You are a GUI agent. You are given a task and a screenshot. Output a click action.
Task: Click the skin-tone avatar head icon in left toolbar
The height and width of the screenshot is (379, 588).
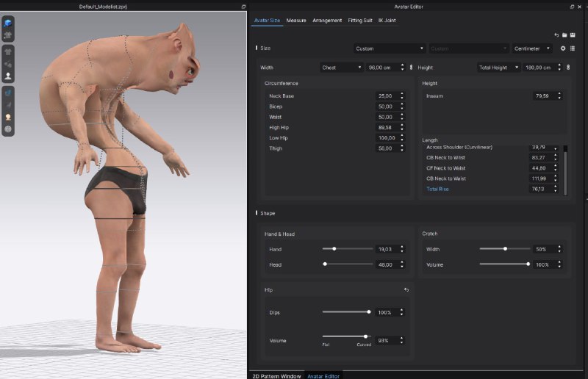point(7,117)
